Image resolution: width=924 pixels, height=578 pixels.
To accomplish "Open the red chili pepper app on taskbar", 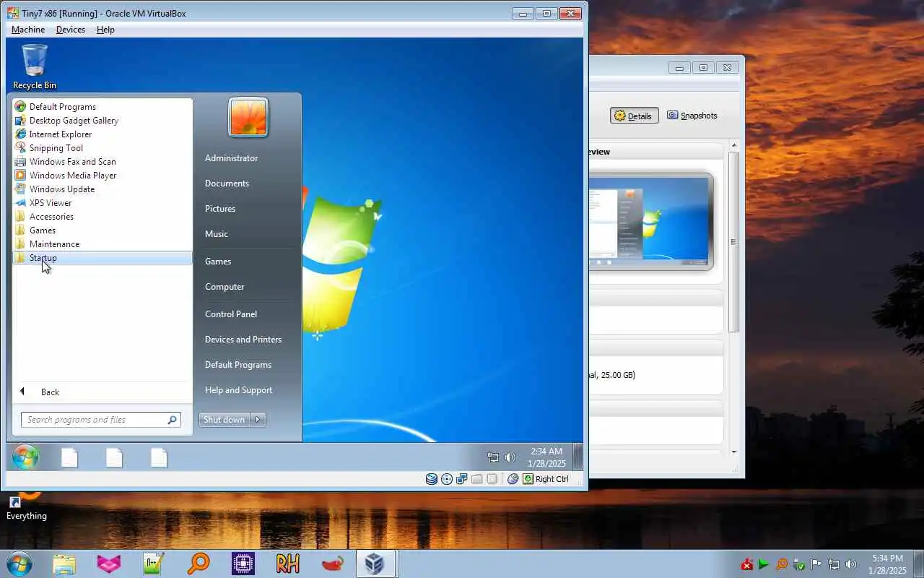I will [x=333, y=564].
